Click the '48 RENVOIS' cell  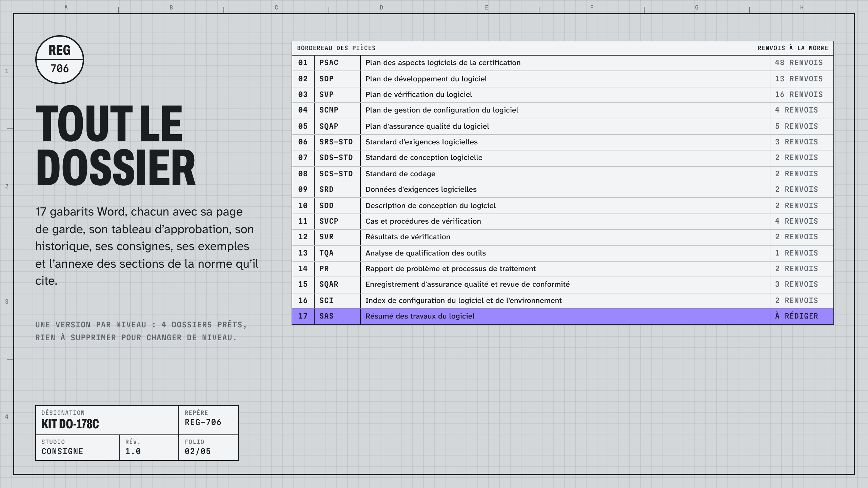(x=802, y=63)
